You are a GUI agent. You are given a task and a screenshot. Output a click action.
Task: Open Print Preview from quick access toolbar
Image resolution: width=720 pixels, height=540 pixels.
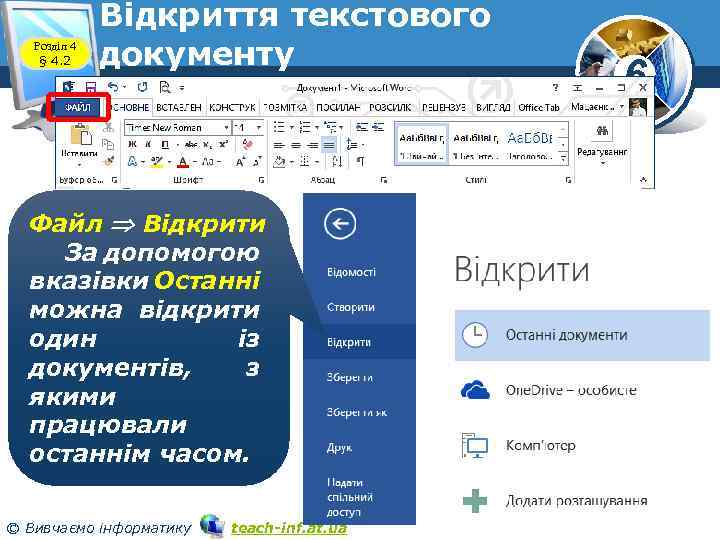(x=164, y=87)
